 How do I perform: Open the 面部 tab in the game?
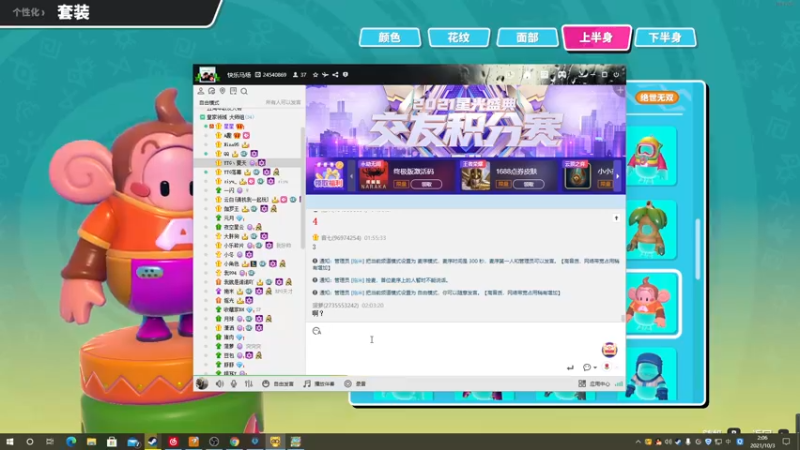[x=527, y=37]
